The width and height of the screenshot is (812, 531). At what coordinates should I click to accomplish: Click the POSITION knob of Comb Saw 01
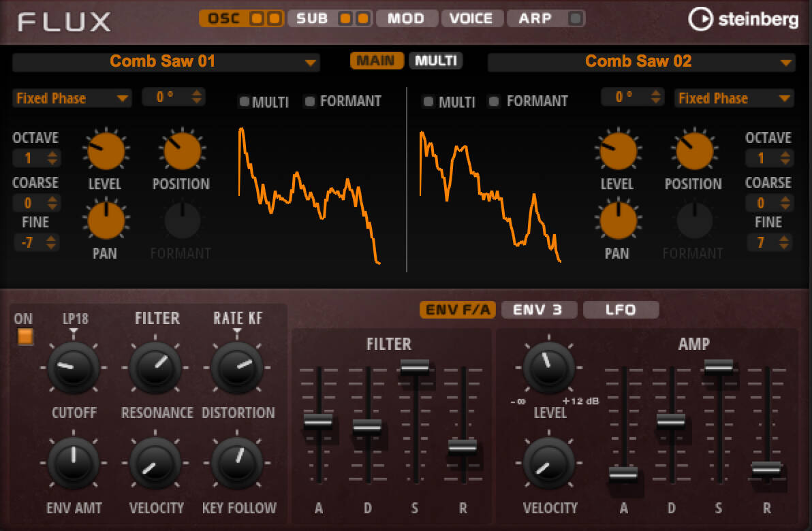coord(183,150)
